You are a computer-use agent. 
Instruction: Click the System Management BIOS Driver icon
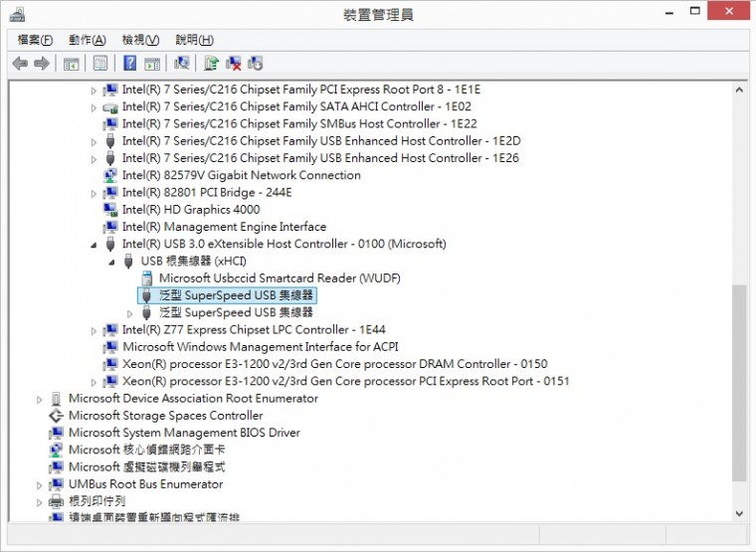pos(57,433)
